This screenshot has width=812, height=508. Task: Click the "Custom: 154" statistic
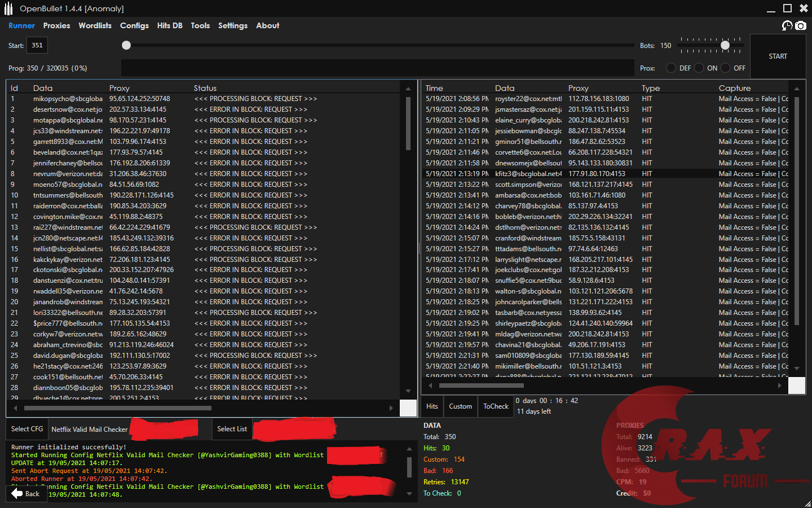pyautogui.click(x=444, y=459)
